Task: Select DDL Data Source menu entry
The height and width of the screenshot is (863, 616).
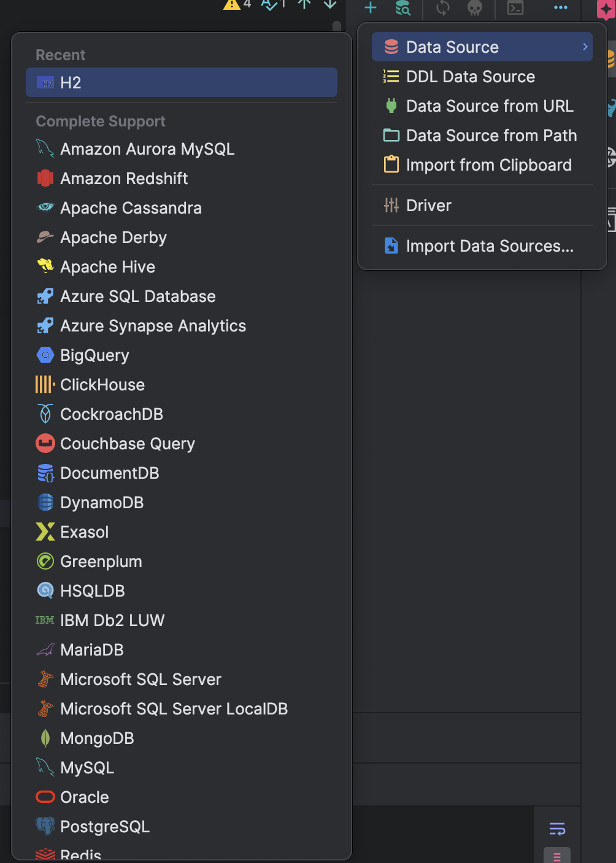Action: (x=471, y=77)
